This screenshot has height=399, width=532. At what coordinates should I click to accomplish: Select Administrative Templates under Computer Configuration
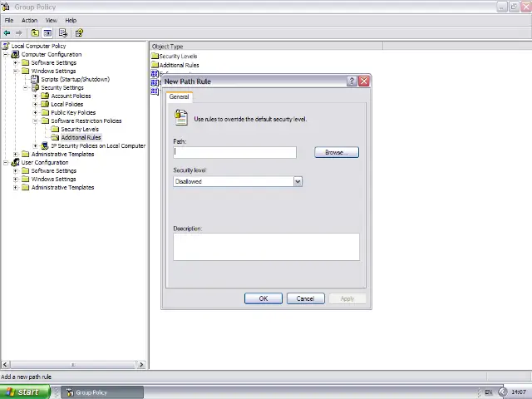pyautogui.click(x=63, y=154)
